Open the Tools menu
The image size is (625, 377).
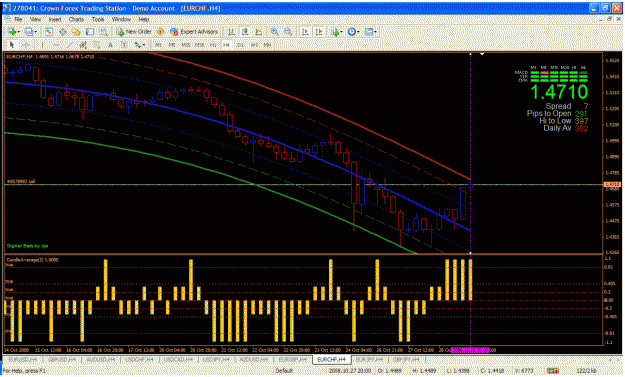98,19
